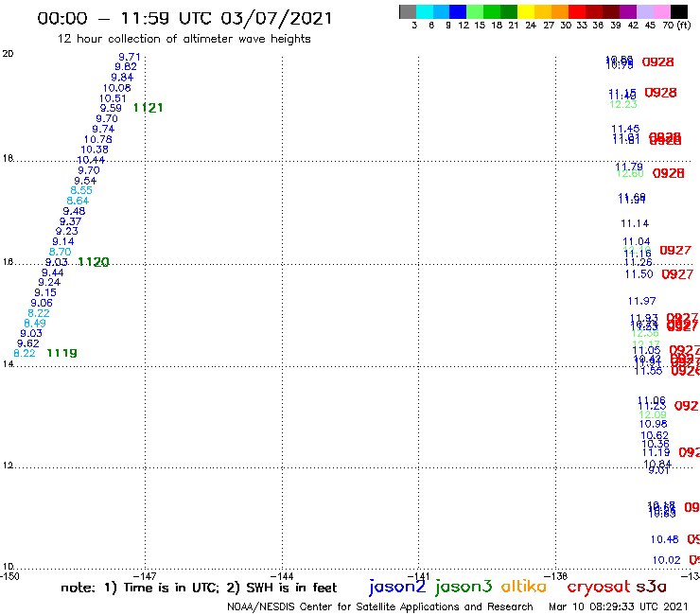Select the 's3a' satellite label
This screenshot has height=615, width=700.
point(652,587)
